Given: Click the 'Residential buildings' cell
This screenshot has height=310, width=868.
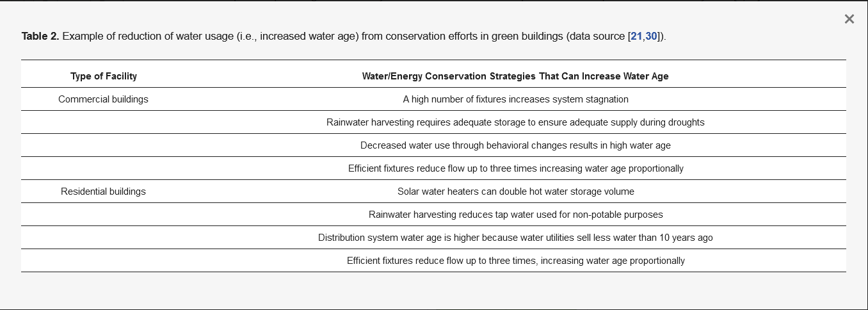Looking at the screenshot, I should [x=103, y=192].
